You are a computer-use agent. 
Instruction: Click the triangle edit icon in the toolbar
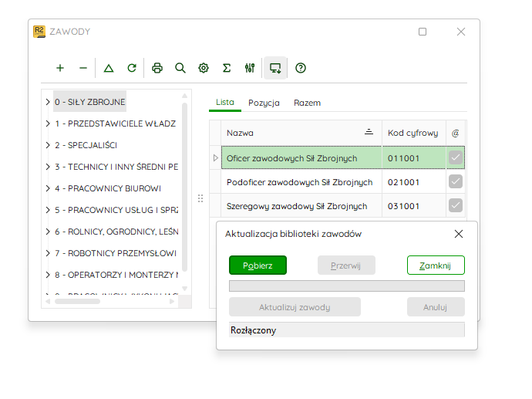point(109,68)
